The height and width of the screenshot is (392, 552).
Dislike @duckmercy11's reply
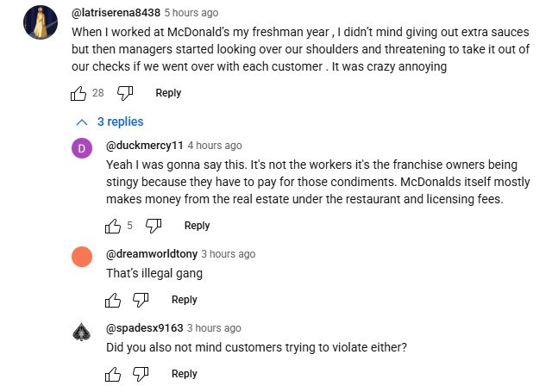tap(154, 226)
